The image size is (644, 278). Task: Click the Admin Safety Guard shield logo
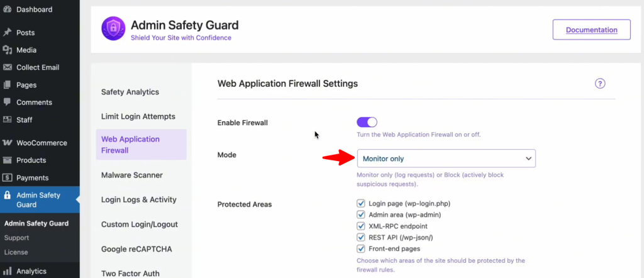(x=114, y=29)
